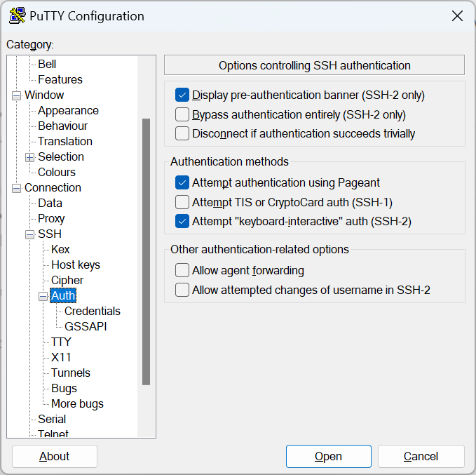This screenshot has width=476, height=475.
Task: Open the Tunnels settings category
Action: click(x=70, y=373)
